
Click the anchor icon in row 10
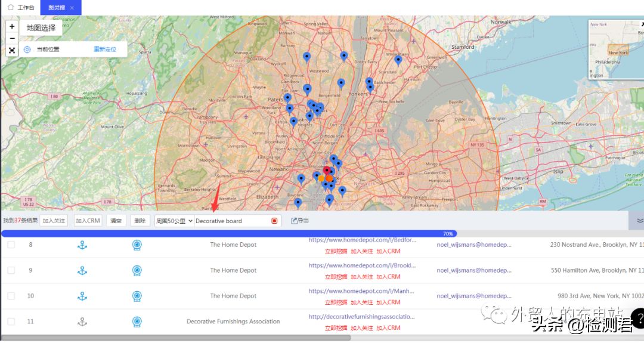click(82, 296)
